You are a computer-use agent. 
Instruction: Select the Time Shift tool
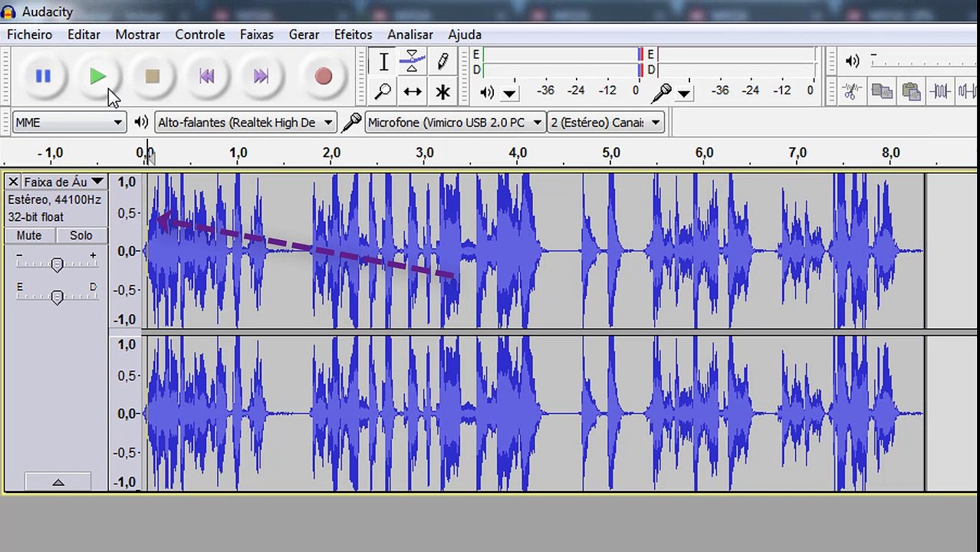click(x=413, y=92)
